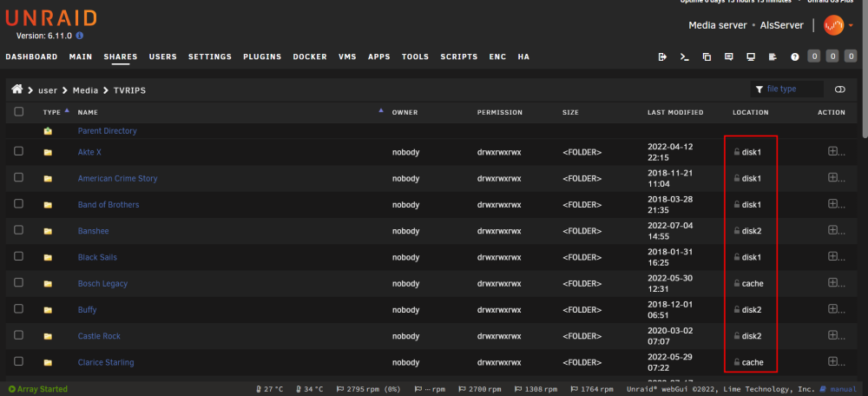Check the box for Band of Brothers
This screenshot has height=396, width=868.
(x=19, y=203)
